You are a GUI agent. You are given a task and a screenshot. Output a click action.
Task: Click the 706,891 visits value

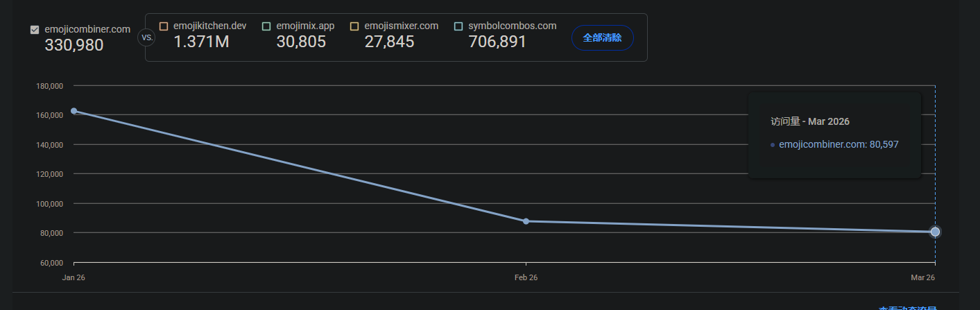pos(497,42)
